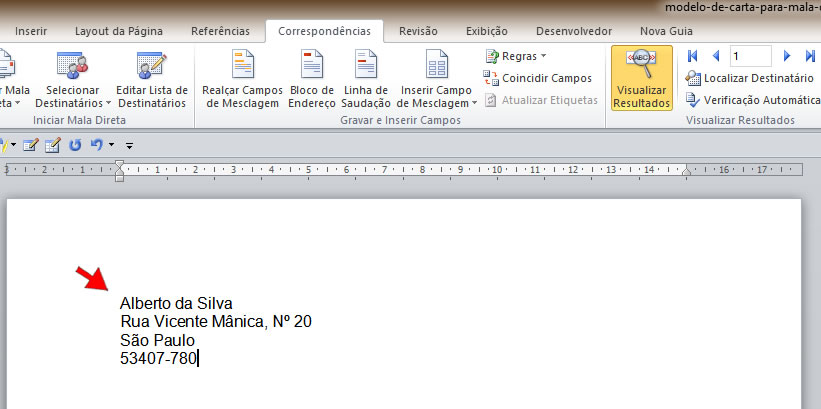Open Nova Guia tab
Image resolution: width=821 pixels, height=409 pixels.
coord(666,31)
